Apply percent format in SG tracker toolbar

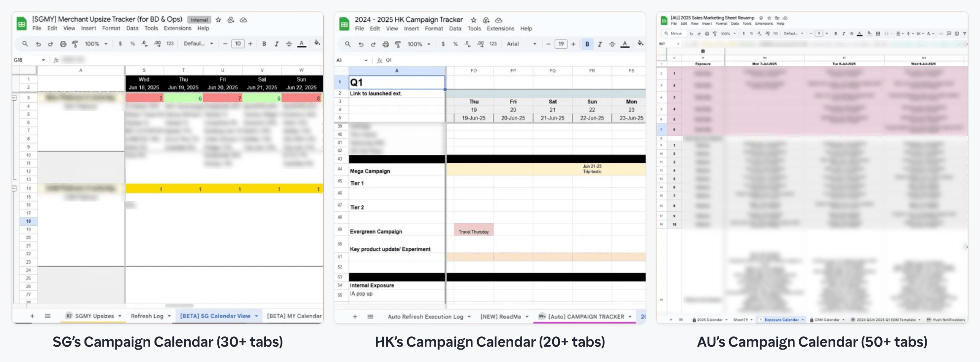(132, 43)
